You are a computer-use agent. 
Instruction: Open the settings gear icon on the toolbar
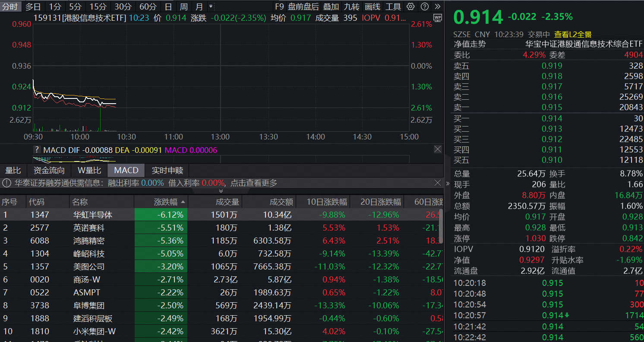tap(410, 6)
